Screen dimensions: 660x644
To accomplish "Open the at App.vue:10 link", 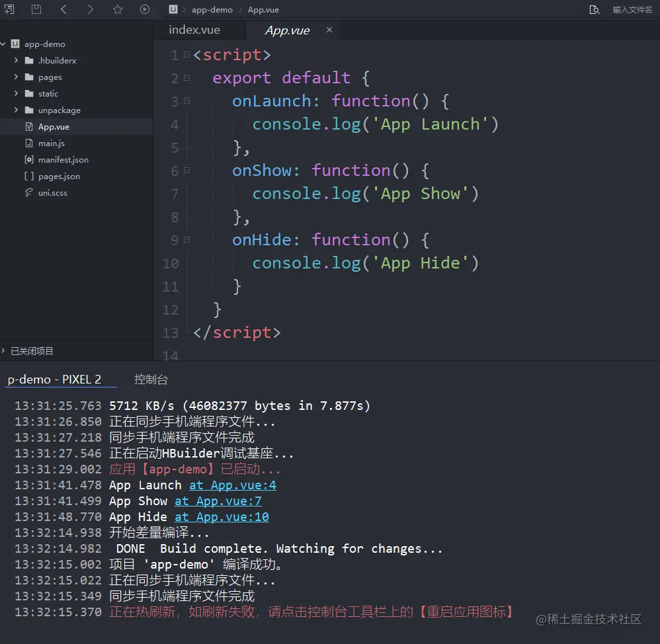I will [x=222, y=517].
